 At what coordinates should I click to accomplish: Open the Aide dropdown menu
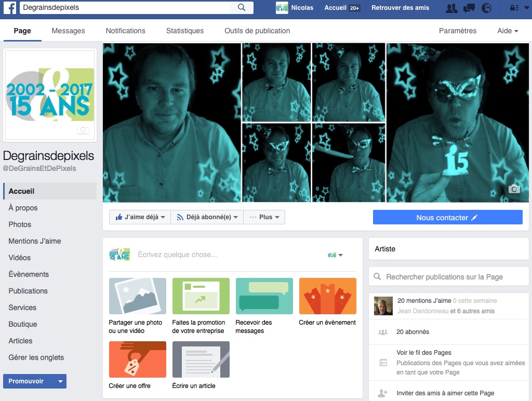coord(508,31)
